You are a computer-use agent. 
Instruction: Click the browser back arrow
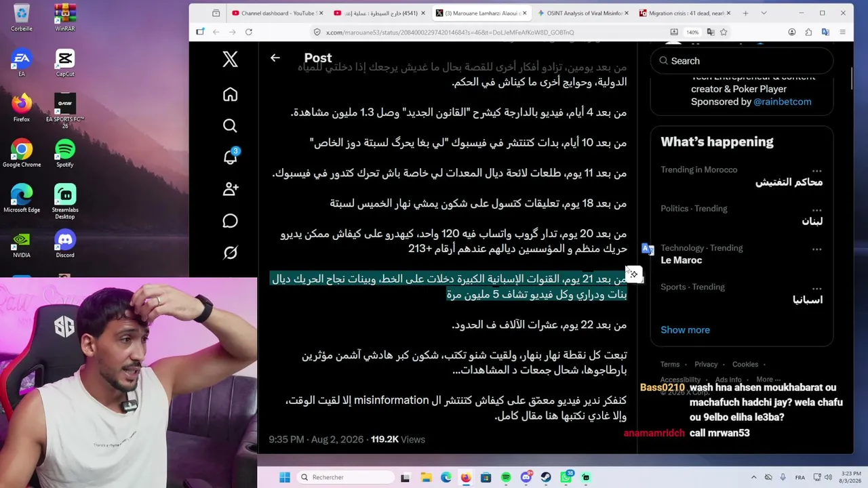point(216,32)
